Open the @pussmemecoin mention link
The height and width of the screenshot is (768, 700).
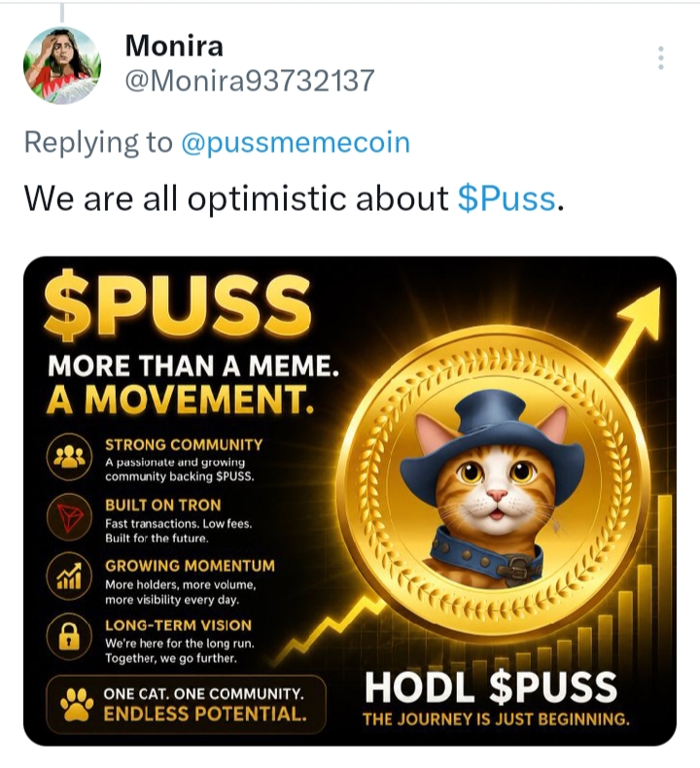click(296, 143)
